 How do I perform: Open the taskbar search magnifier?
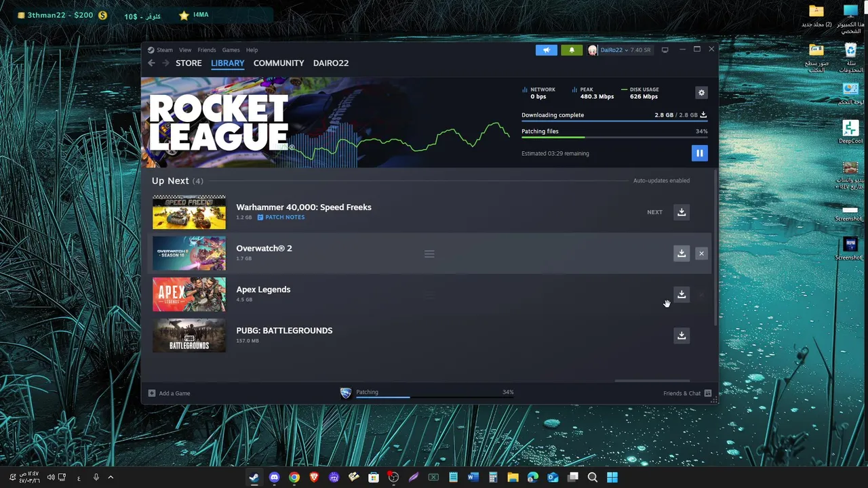pos(593,477)
